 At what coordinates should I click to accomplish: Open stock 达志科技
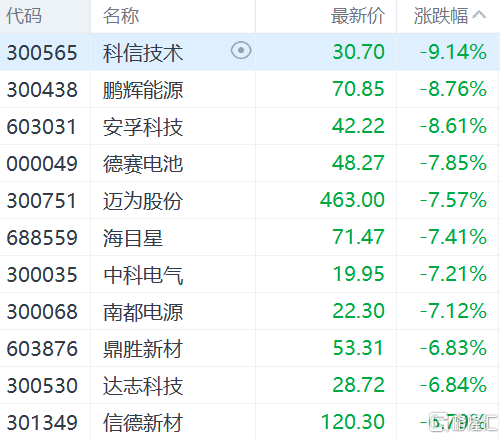point(143,386)
